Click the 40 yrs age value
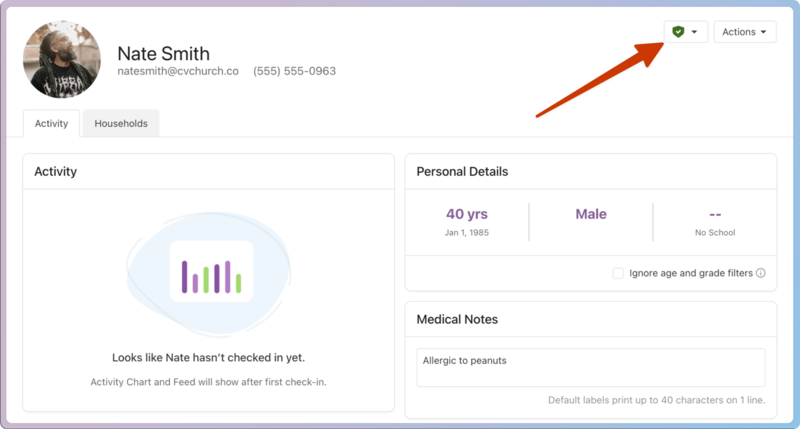800x429 pixels. (467, 214)
